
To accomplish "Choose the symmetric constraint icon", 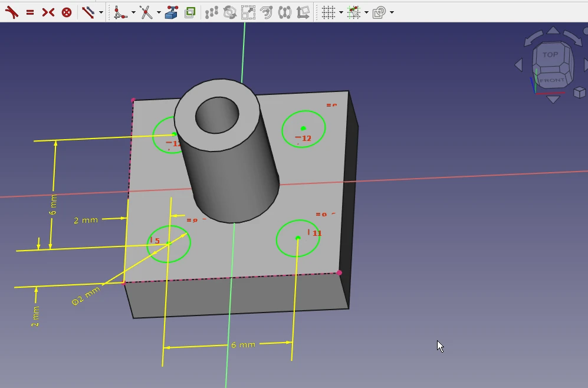I will pos(48,12).
